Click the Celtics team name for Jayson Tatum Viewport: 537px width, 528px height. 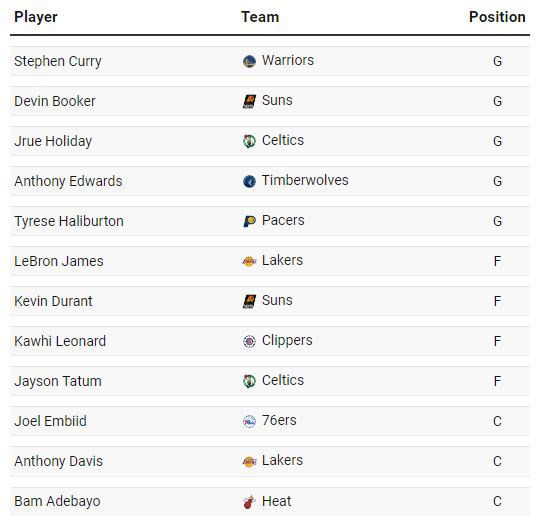coord(283,380)
